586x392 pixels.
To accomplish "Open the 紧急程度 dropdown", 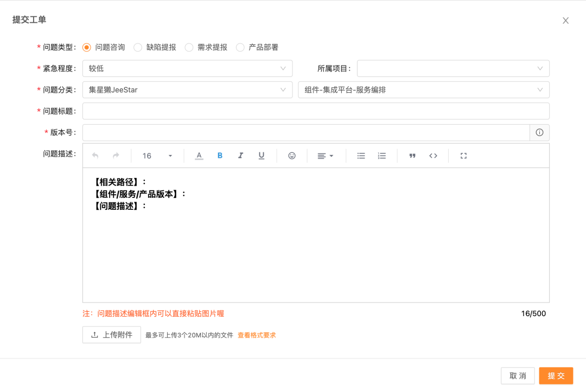I will (x=187, y=68).
